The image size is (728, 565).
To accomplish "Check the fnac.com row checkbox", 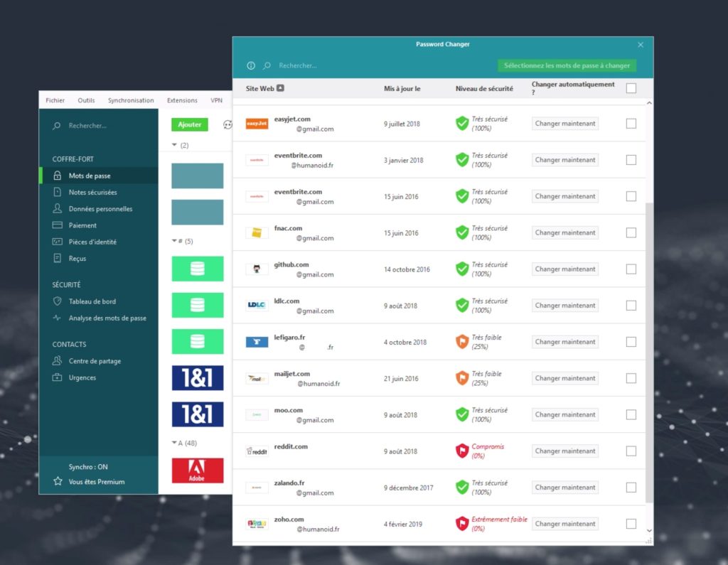I will pos(631,232).
